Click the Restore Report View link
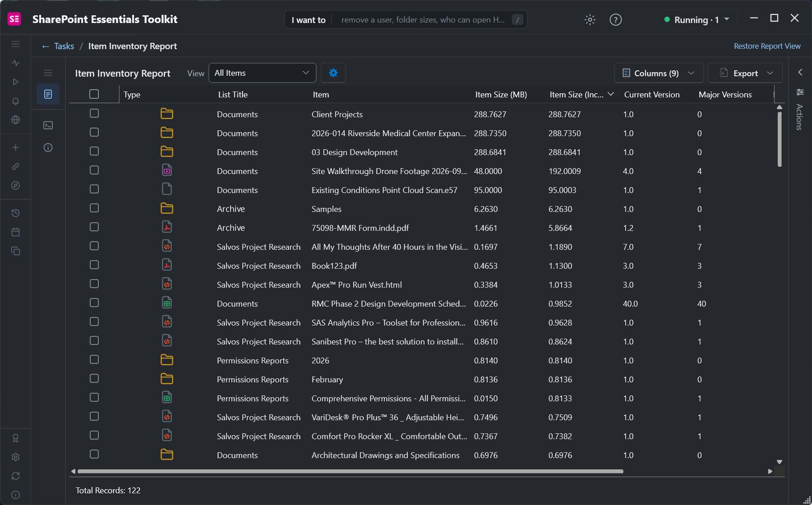Screen dimensions: 812x505 click(x=767, y=46)
